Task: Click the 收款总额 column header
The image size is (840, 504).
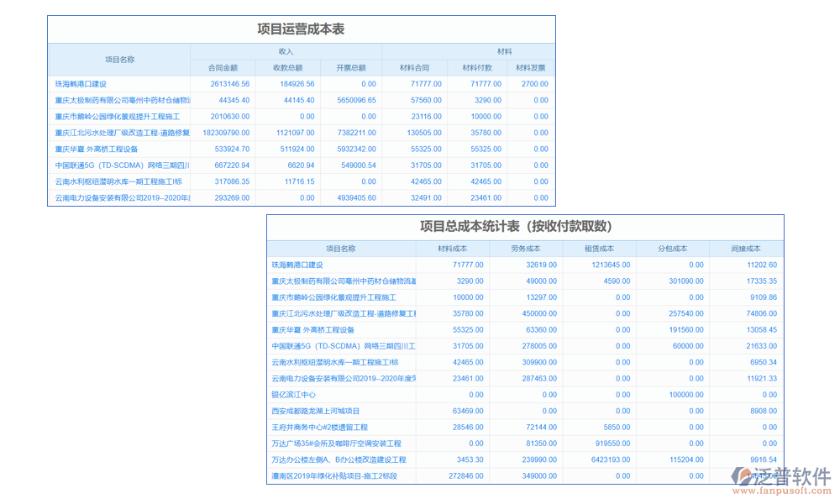Action: coord(287,68)
